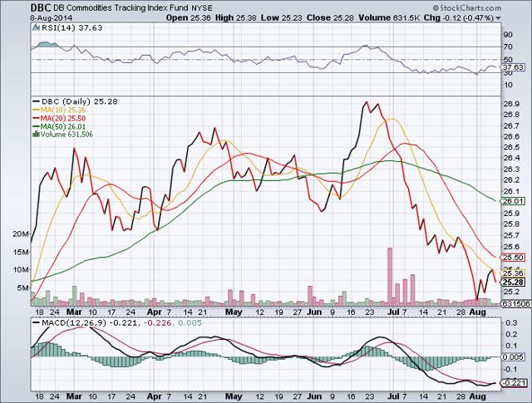Click the Volume 631.5K header value

pyautogui.click(x=389, y=18)
